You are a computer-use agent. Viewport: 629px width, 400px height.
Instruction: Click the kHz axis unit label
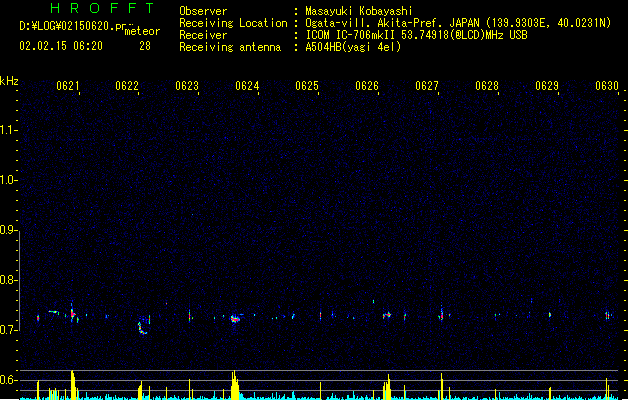click(x=9, y=81)
